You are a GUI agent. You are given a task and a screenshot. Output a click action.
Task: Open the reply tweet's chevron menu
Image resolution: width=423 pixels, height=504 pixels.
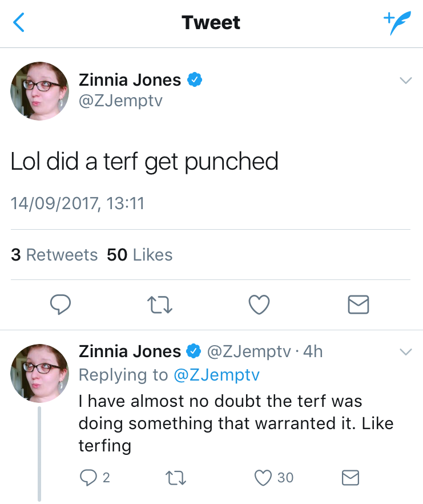coord(405,351)
